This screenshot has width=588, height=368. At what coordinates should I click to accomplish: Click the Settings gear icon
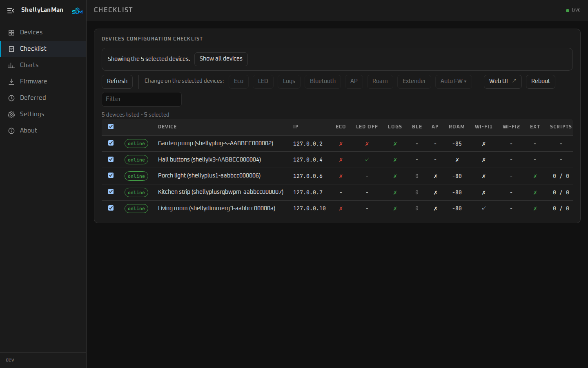coord(11,114)
